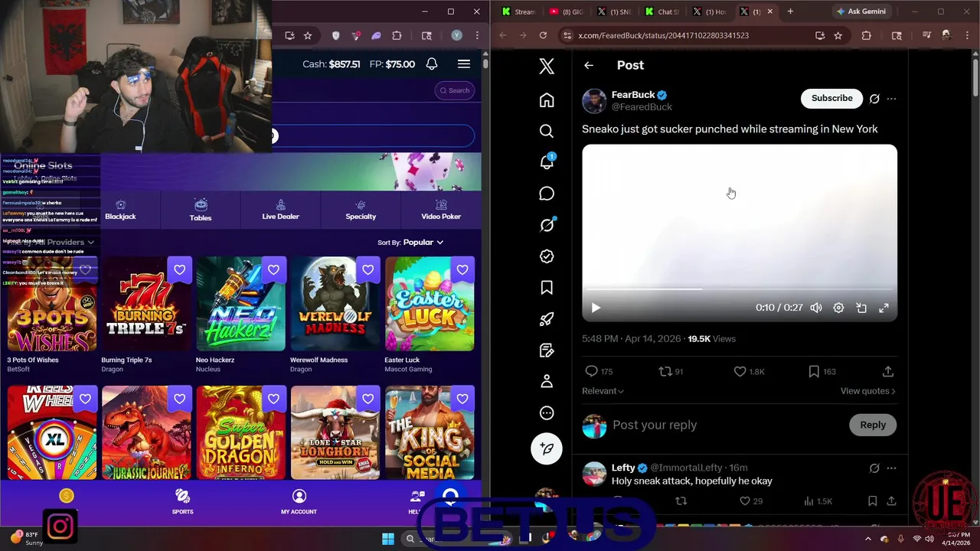The width and height of the screenshot is (980, 551).
Task: Open weather widget showing 83°F Sunny
Action: click(28, 538)
